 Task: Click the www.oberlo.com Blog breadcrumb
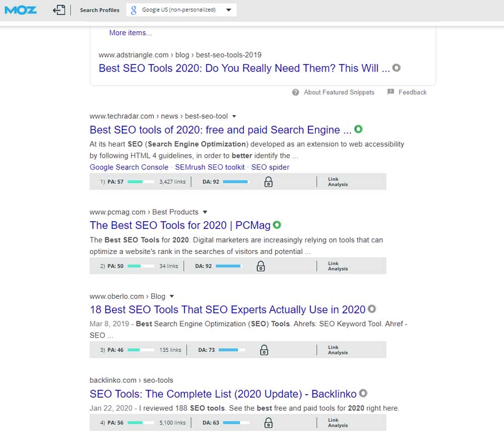[128, 296]
